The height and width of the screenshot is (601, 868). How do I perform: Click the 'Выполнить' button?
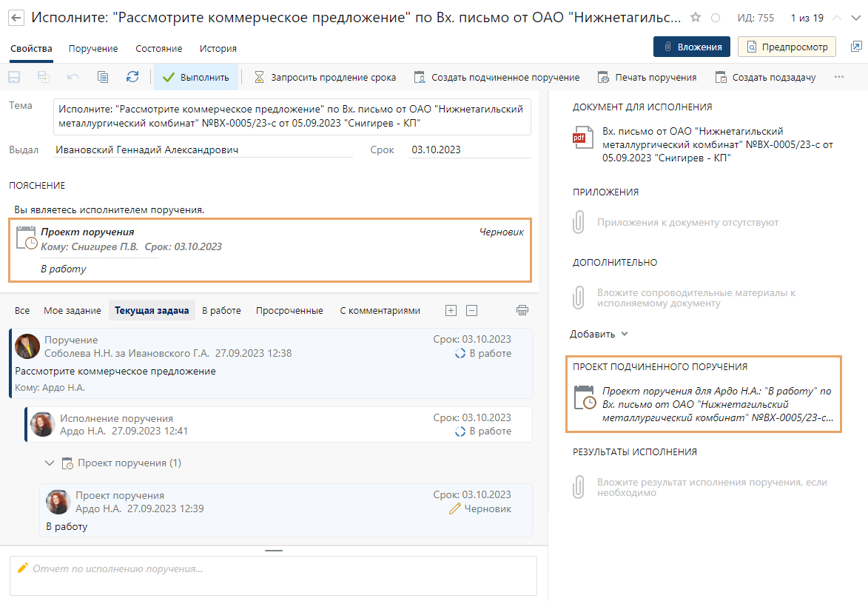(196, 77)
